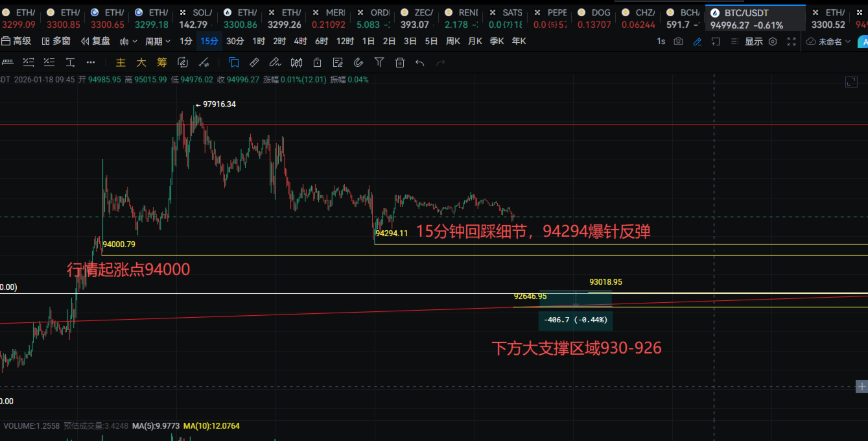Open the drawing filter funnel icon

[379, 62]
